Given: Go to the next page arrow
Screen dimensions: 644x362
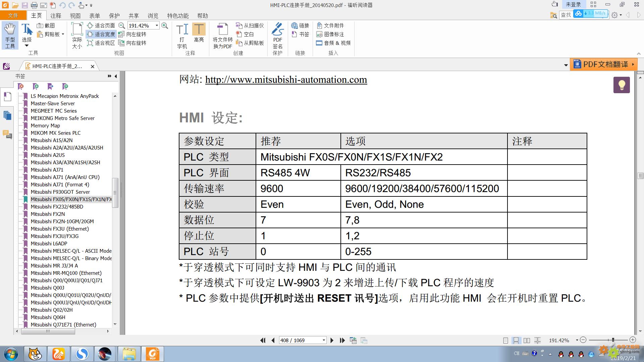Looking at the screenshot, I should coord(332,340).
